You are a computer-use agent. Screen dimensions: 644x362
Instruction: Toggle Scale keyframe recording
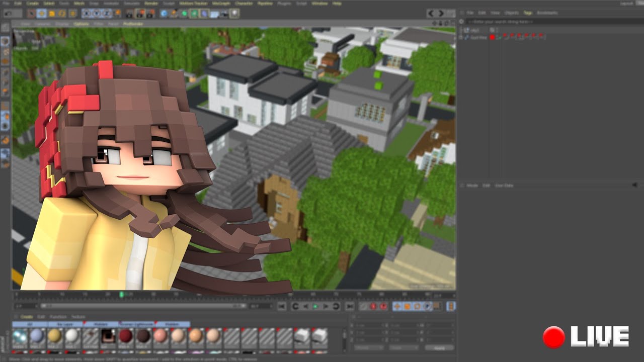(x=408, y=306)
